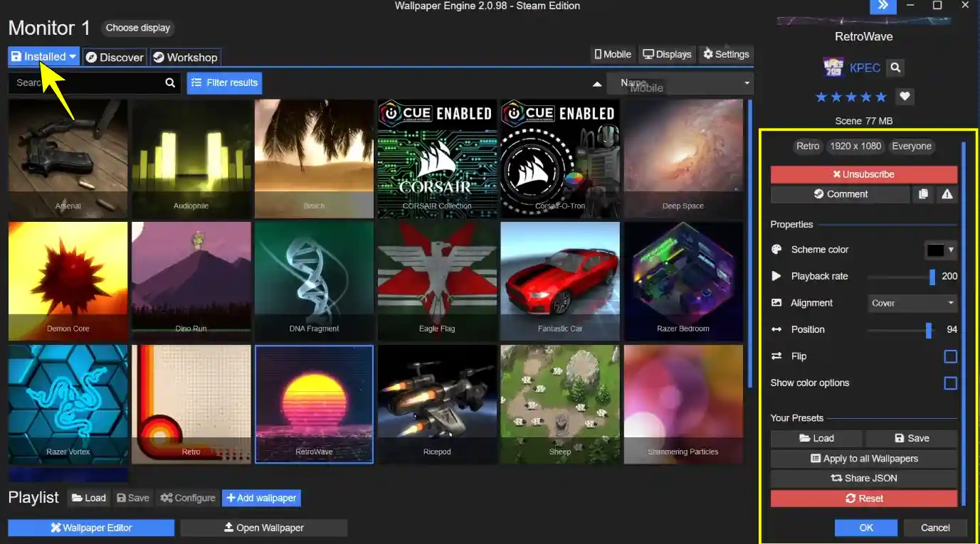Rate the wallpaper five stars
This screenshot has width=980, height=544.
coord(881,97)
